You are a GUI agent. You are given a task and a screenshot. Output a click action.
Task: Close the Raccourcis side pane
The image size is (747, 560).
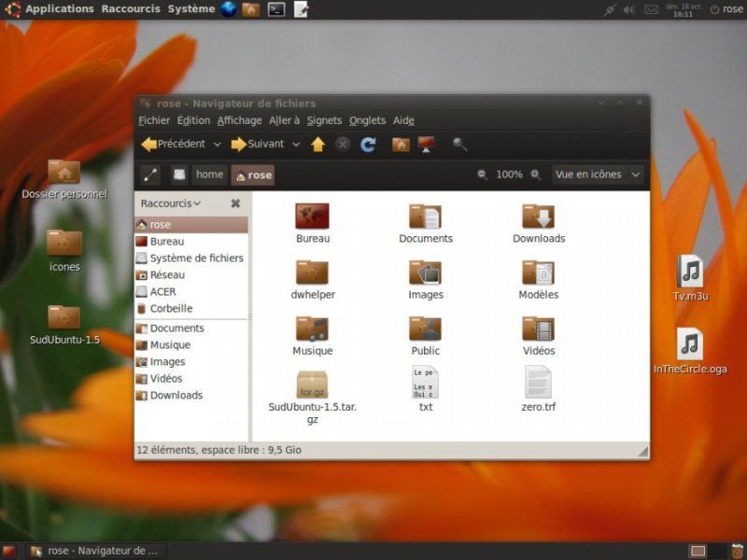click(x=235, y=203)
